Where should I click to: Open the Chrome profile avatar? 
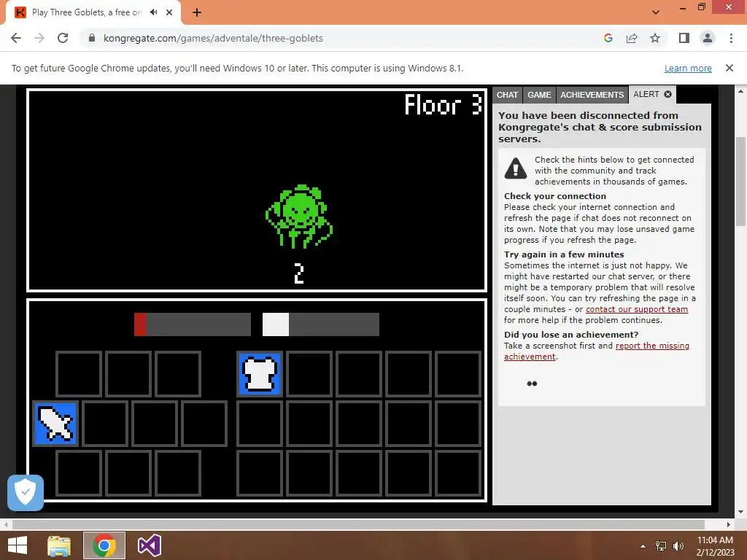708,38
